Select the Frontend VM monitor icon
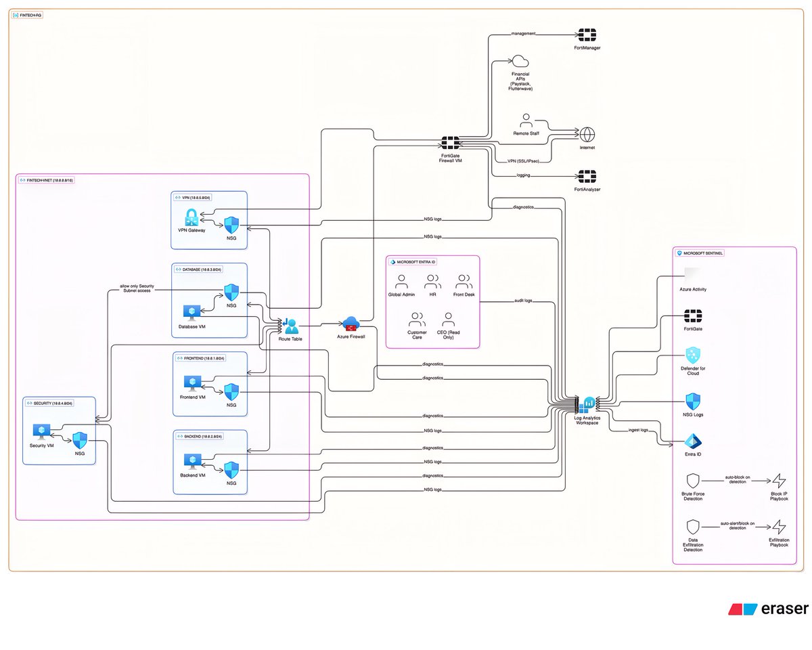812x650 pixels. 192,384
